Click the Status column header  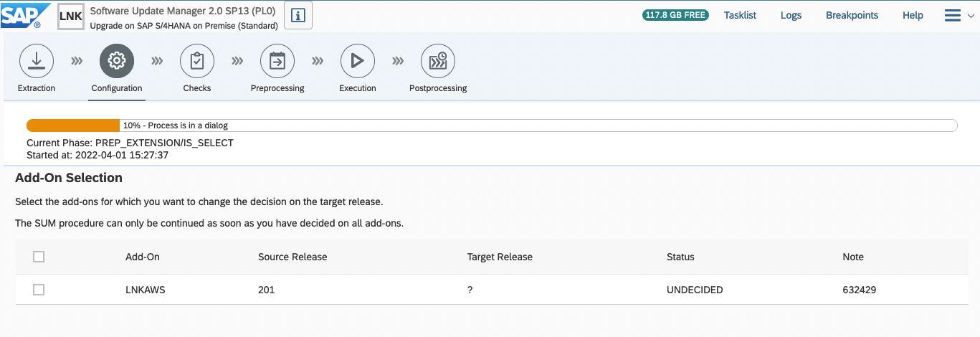pyautogui.click(x=680, y=257)
